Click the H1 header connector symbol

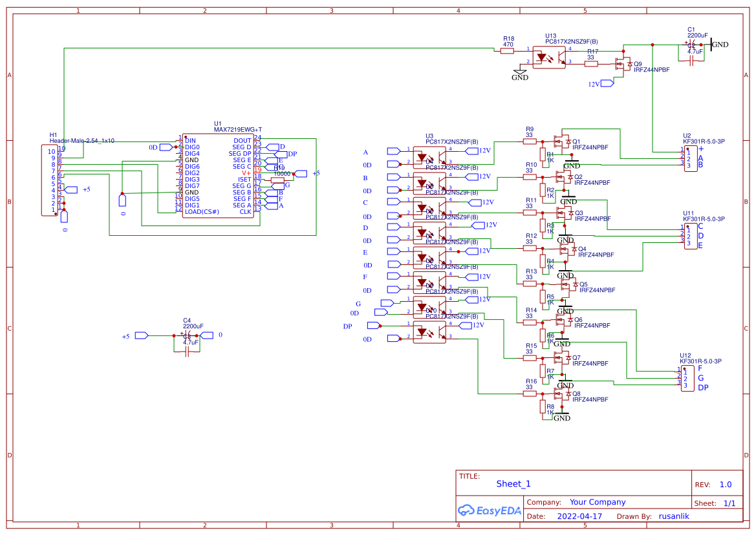50,181
